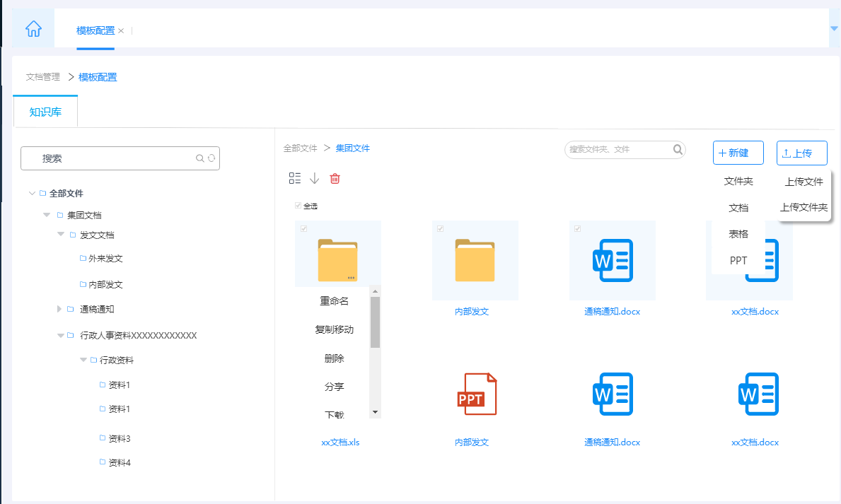Image resolution: width=841 pixels, height=504 pixels.
Task: Select 资料4 in the tree
Action: pyautogui.click(x=119, y=462)
